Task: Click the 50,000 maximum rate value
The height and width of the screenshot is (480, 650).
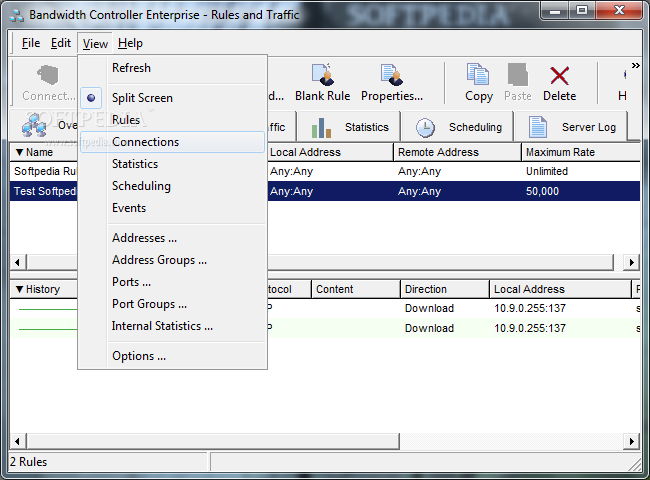Action: point(542,191)
